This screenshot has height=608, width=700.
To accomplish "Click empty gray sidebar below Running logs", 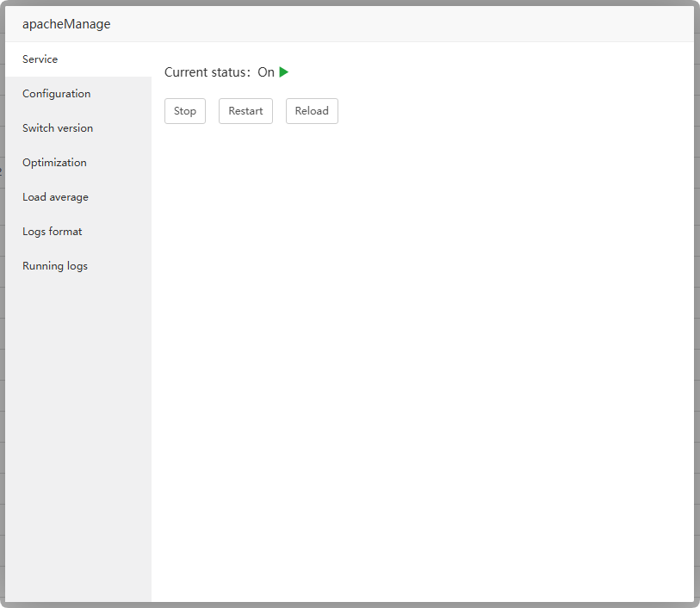I will click(x=77, y=431).
